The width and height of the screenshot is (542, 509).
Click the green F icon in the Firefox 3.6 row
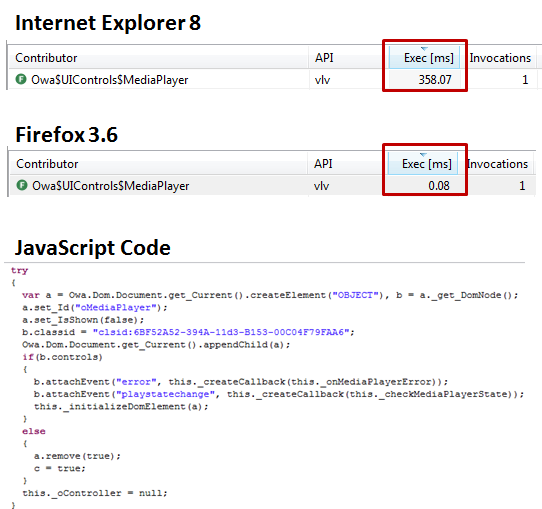point(22,185)
